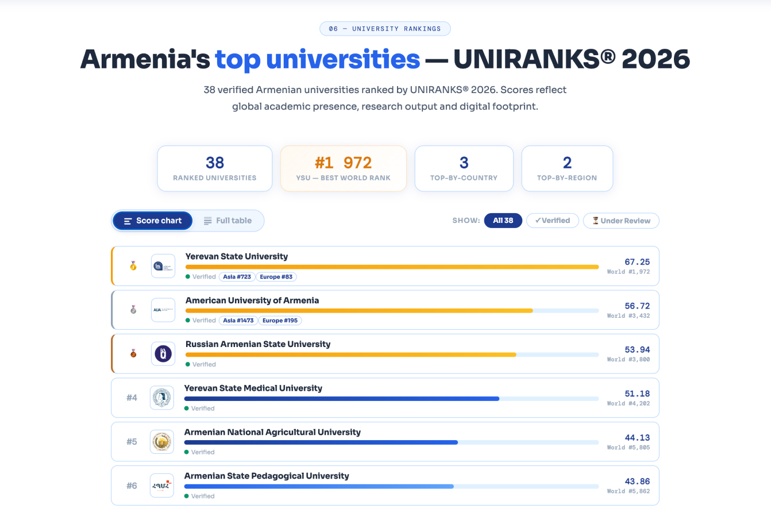Click the Europe #195 rank badge
This screenshot has height=532, width=771.
point(280,321)
